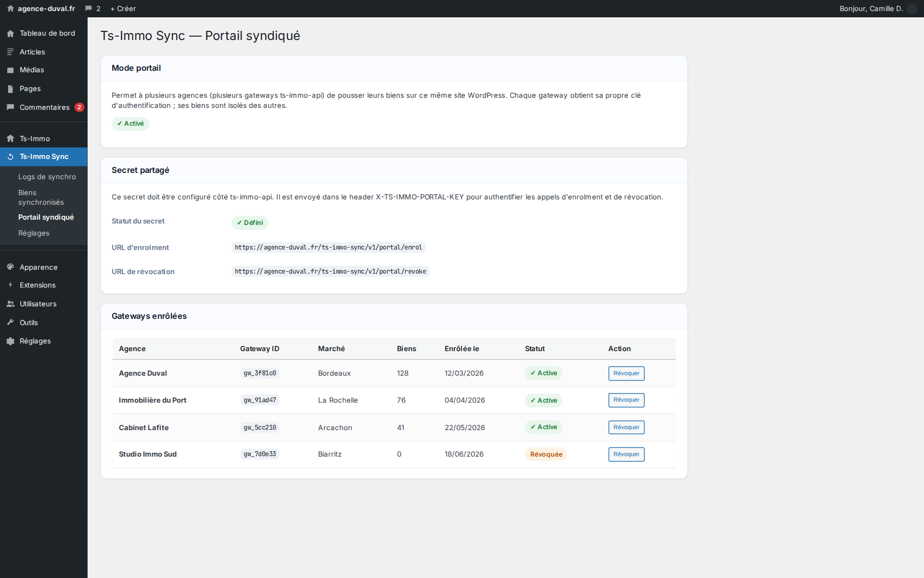The image size is (924, 578).
Task: Click the red comments badge showing 2
Action: pos(79,107)
